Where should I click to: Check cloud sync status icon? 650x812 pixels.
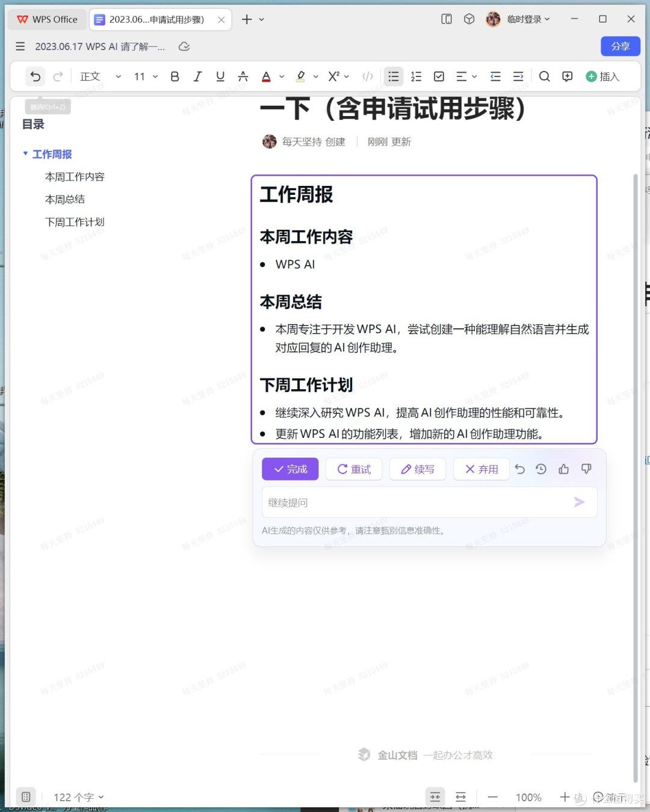click(x=185, y=46)
